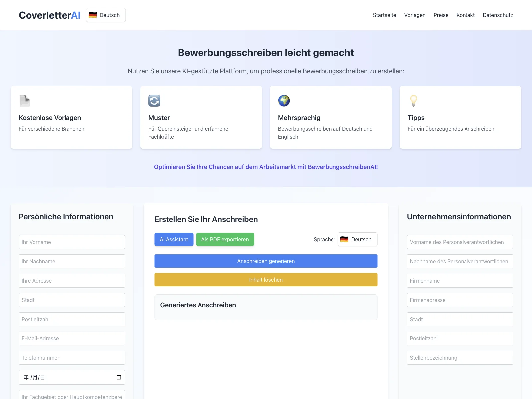Open Preise in navigation
Viewport: 532px width, 399px height.
tap(441, 15)
